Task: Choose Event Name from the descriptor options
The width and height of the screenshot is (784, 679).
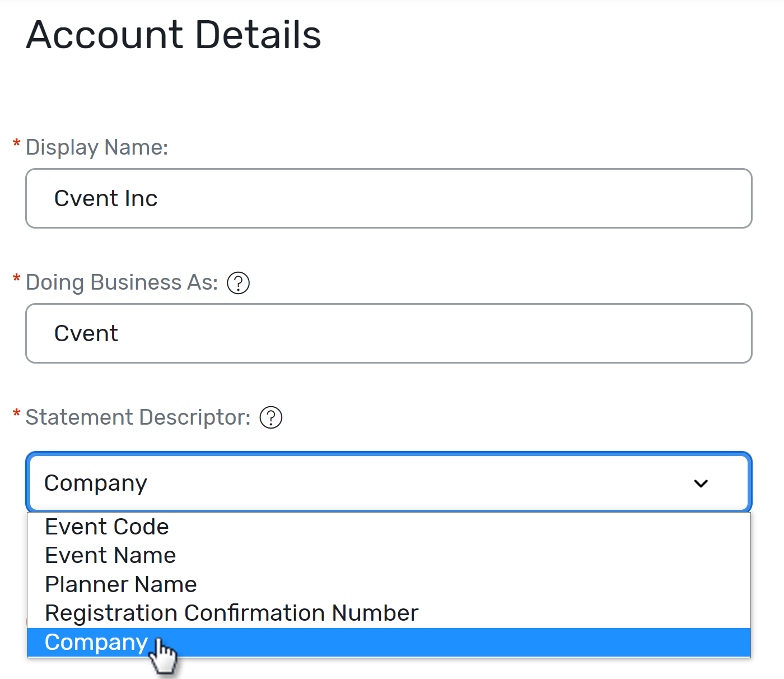Action: [x=110, y=555]
